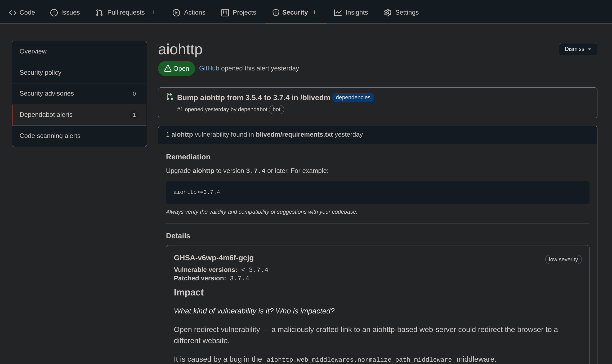This screenshot has height=364, width=612.
Task: Click the Impact heading
Action: pos(189,292)
